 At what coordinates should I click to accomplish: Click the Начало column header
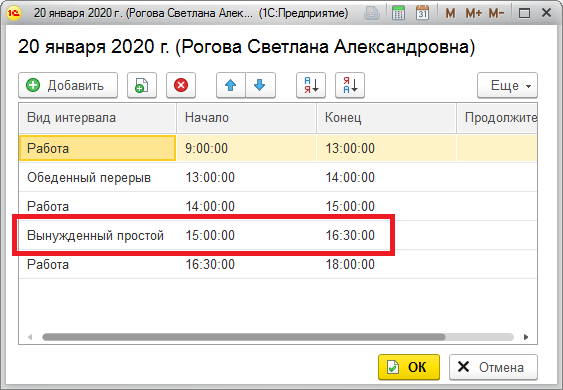tap(246, 118)
